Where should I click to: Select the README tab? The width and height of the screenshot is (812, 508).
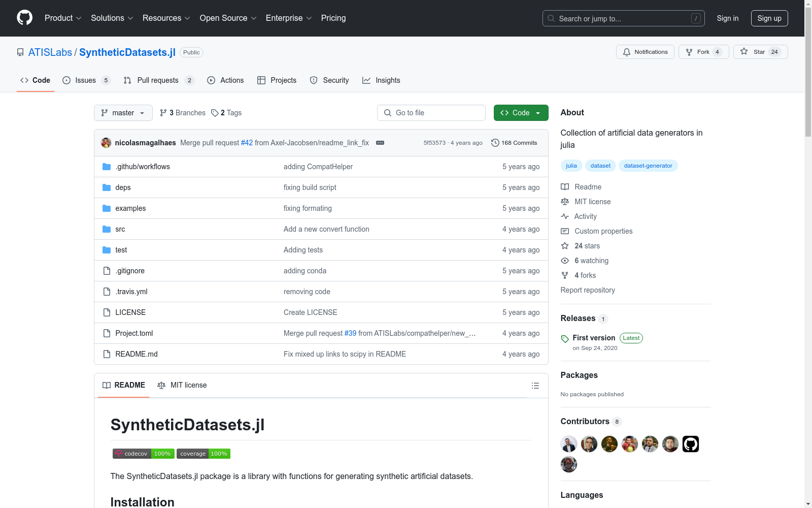(x=124, y=385)
